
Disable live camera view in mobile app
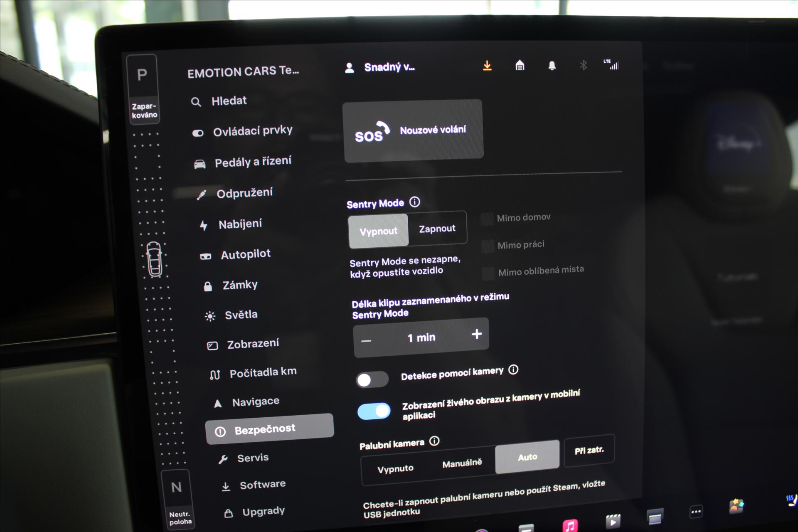[x=374, y=411]
